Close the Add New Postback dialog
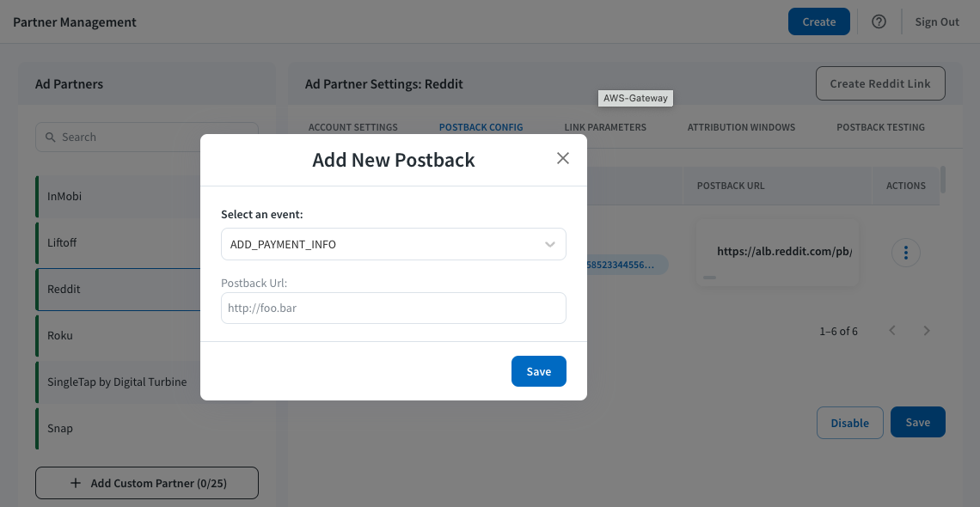 pos(562,158)
